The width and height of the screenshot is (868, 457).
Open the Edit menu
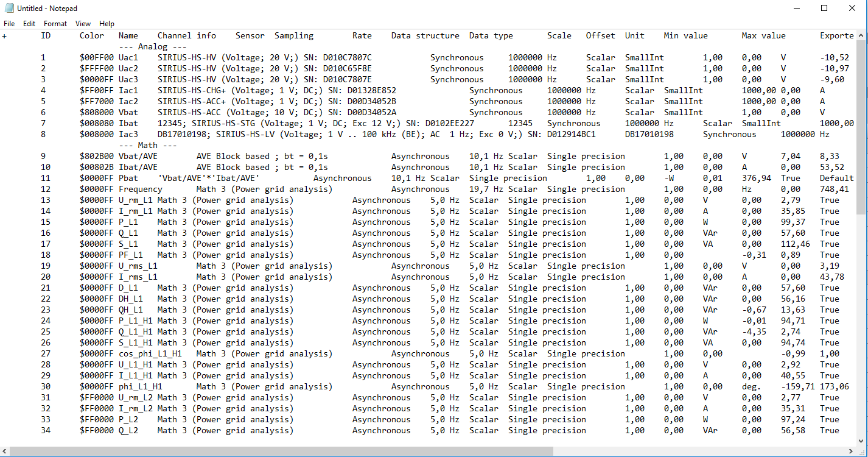(29, 24)
